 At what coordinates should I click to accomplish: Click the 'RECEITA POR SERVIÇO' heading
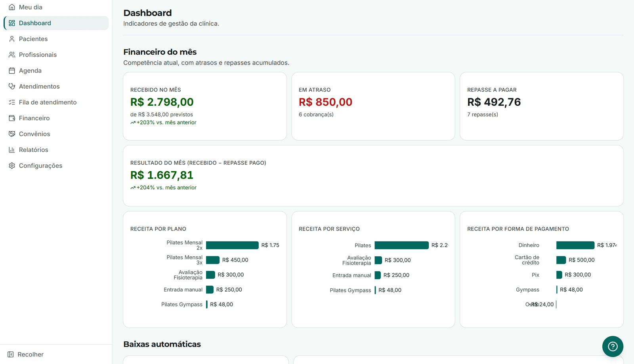coord(329,229)
